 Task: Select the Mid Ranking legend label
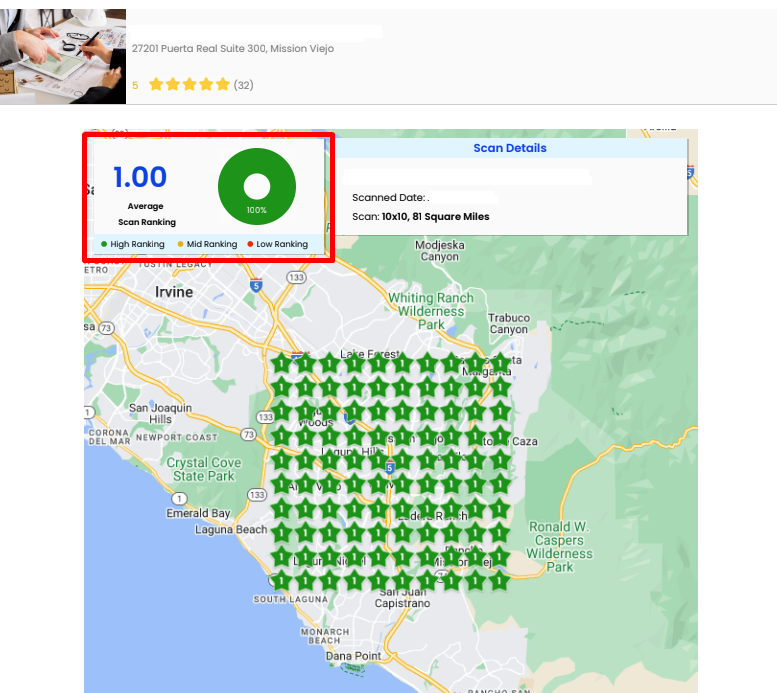(x=212, y=244)
